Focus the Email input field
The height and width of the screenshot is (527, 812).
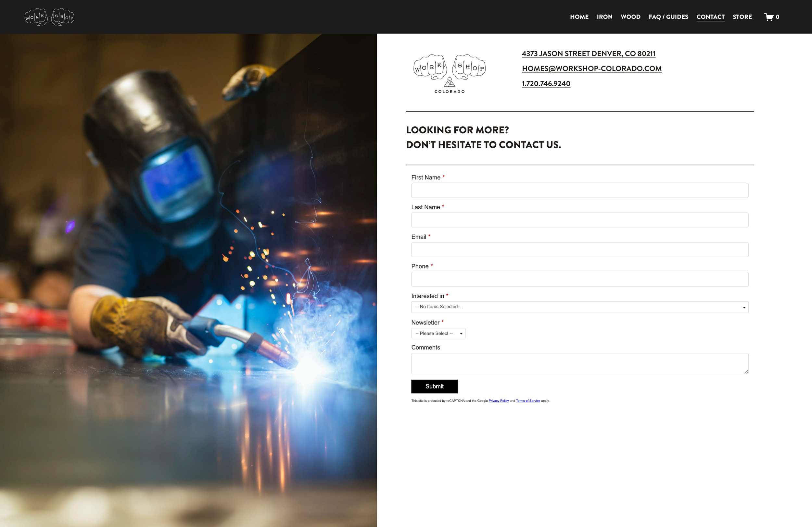(579, 250)
